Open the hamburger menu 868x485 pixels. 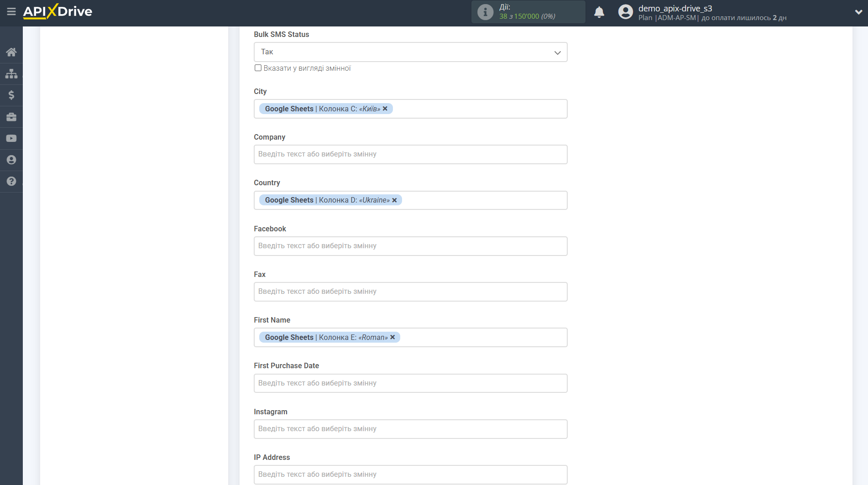(x=11, y=11)
